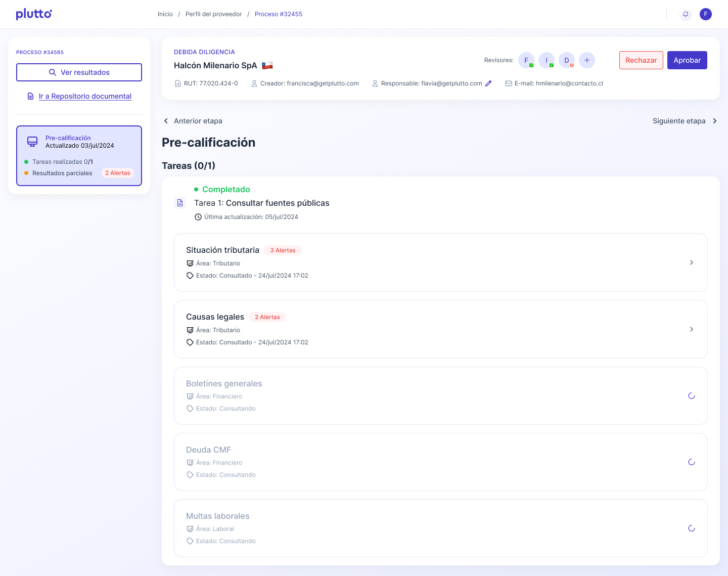
Task: Click reviewer avatar D
Action: click(x=567, y=60)
